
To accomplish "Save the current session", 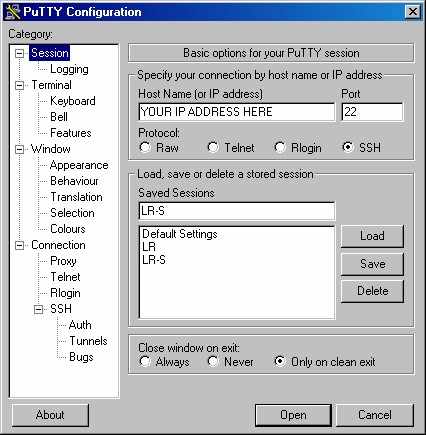I will coord(372,264).
